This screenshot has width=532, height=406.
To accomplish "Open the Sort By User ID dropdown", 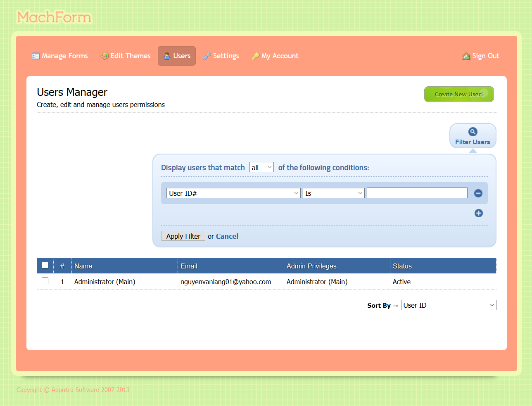I will [x=448, y=305].
